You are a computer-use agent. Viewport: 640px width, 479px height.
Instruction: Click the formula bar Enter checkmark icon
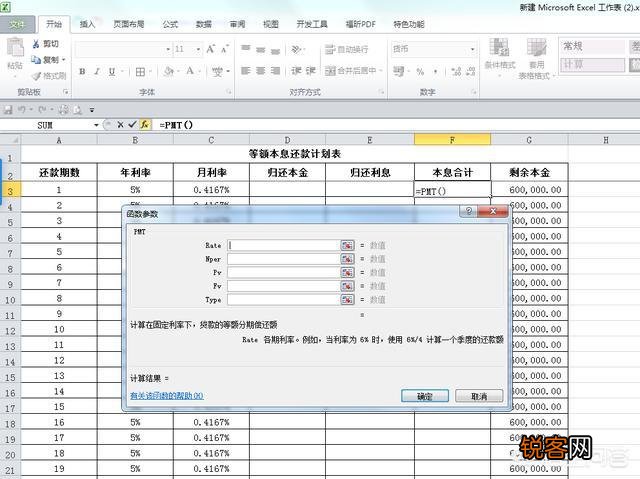point(132,125)
